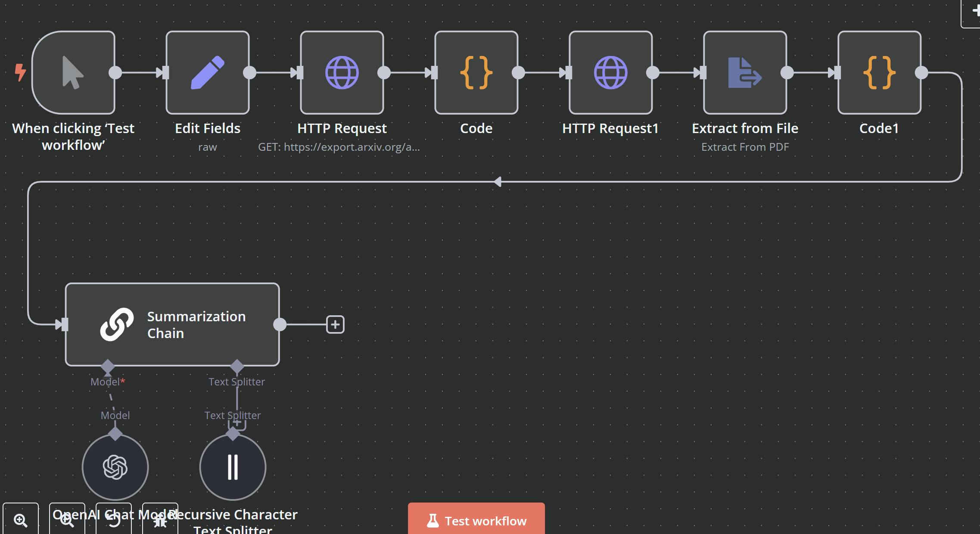Click the 'raw' subtitle under Edit Fields

point(208,147)
